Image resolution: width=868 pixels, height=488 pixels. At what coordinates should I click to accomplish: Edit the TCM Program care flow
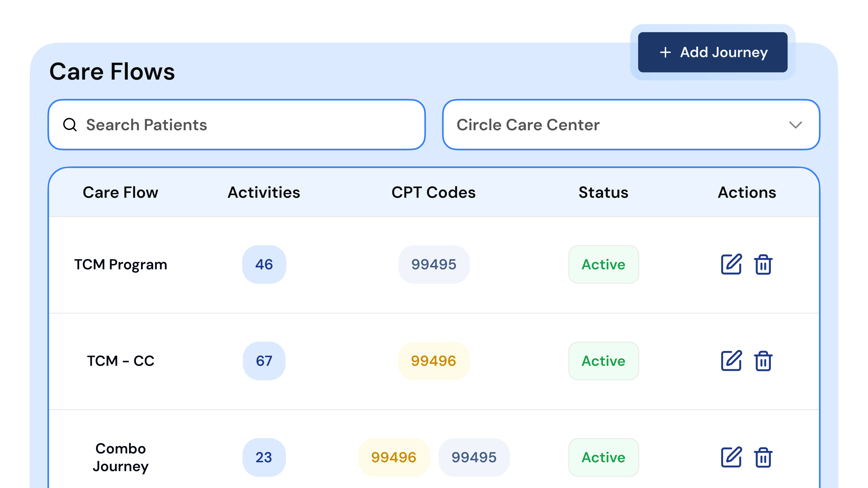click(x=731, y=264)
